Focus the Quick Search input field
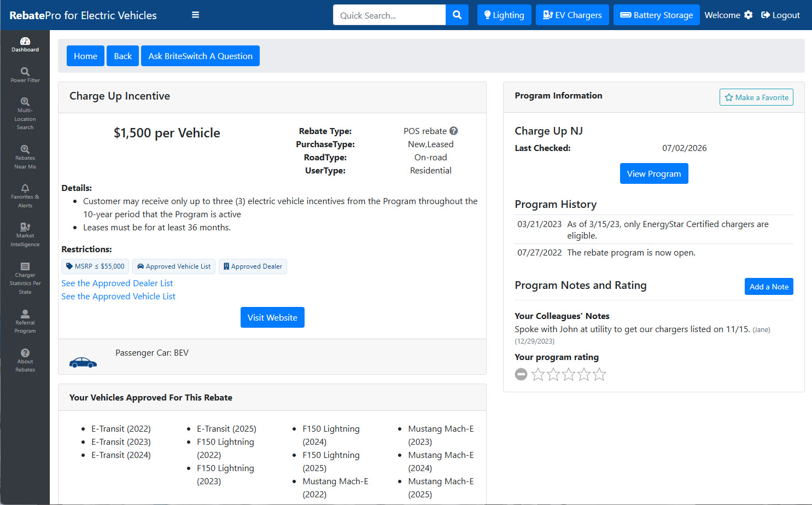 (389, 15)
